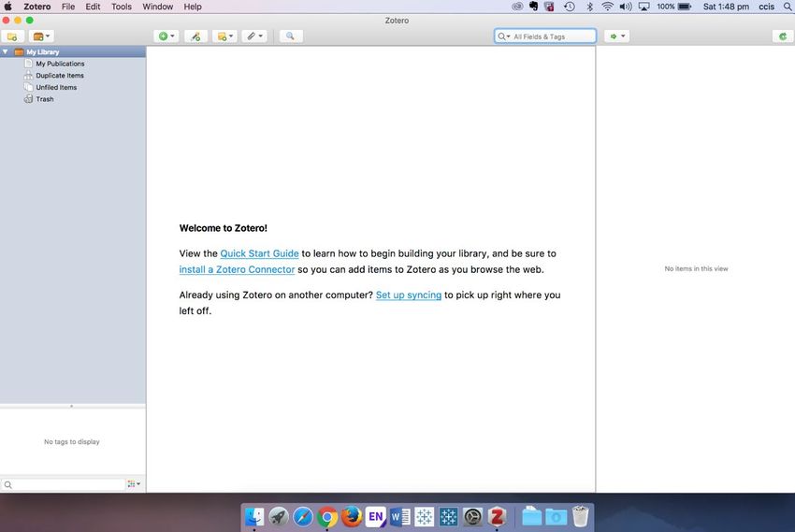Open the Add Attachment paperclip dropdown
This screenshot has width=795, height=532.
[x=254, y=36]
